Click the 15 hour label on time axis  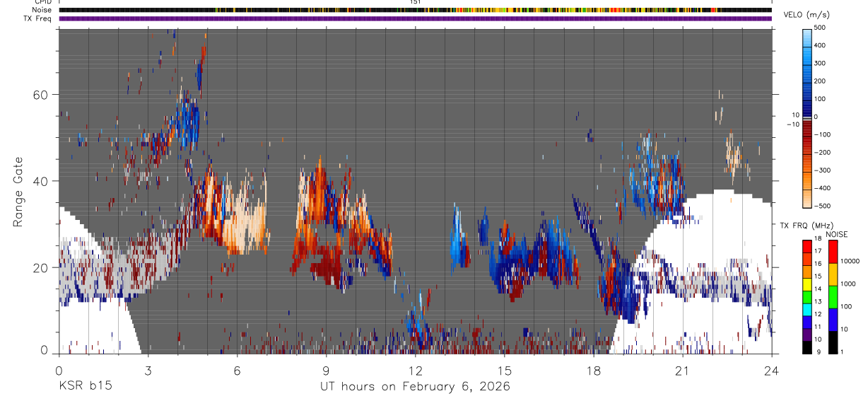tap(505, 370)
